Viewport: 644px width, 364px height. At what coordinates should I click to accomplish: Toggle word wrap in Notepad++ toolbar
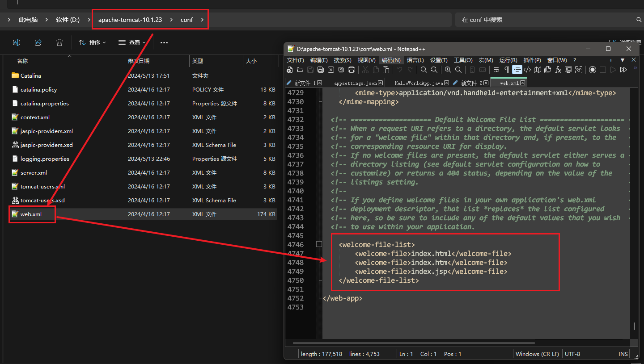click(x=496, y=70)
